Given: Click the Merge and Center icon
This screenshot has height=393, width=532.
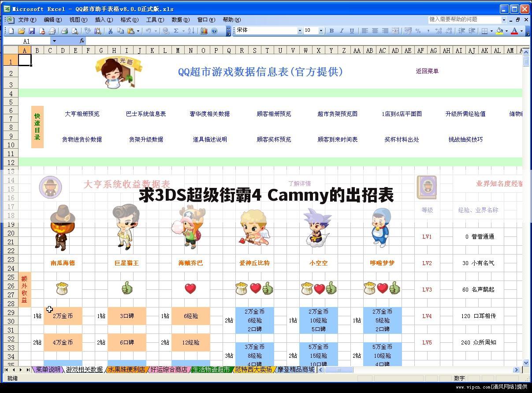Looking at the screenshot, I should 395,31.
